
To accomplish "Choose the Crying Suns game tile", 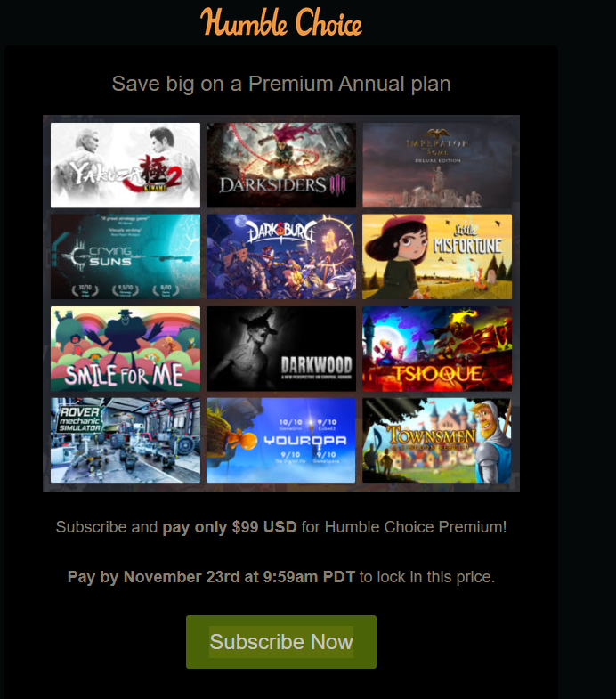I will pos(126,256).
